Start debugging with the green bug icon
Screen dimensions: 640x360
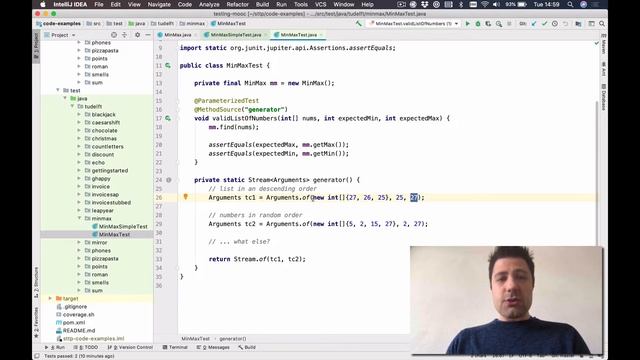(x=478, y=24)
